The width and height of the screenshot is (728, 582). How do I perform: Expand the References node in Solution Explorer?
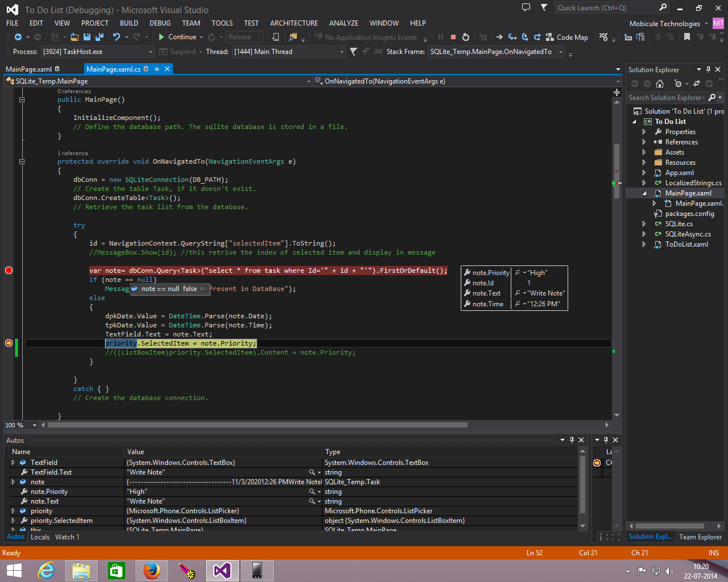(644, 142)
